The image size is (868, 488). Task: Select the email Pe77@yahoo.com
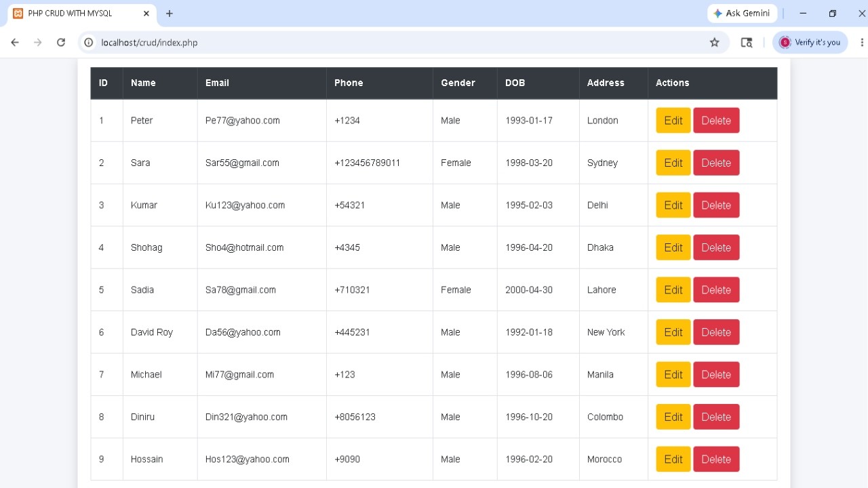click(x=243, y=121)
